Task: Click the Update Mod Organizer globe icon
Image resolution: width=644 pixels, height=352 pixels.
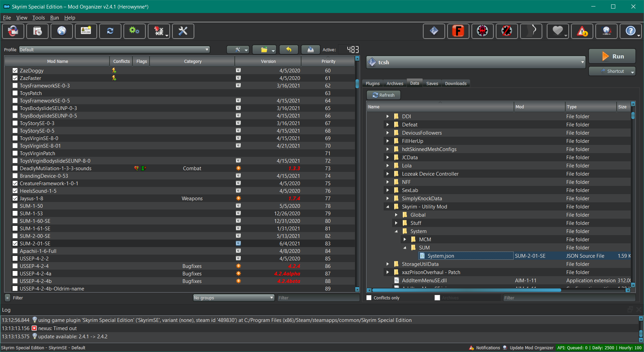Action: pos(606,31)
